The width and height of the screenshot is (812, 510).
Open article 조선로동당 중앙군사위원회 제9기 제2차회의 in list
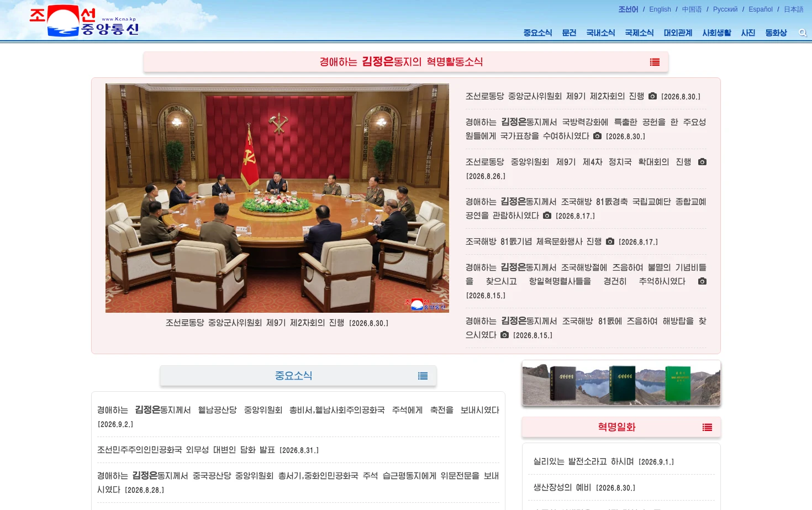(555, 96)
